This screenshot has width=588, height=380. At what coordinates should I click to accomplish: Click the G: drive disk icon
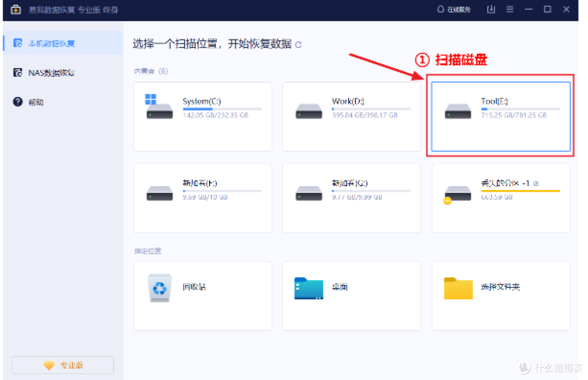click(309, 193)
